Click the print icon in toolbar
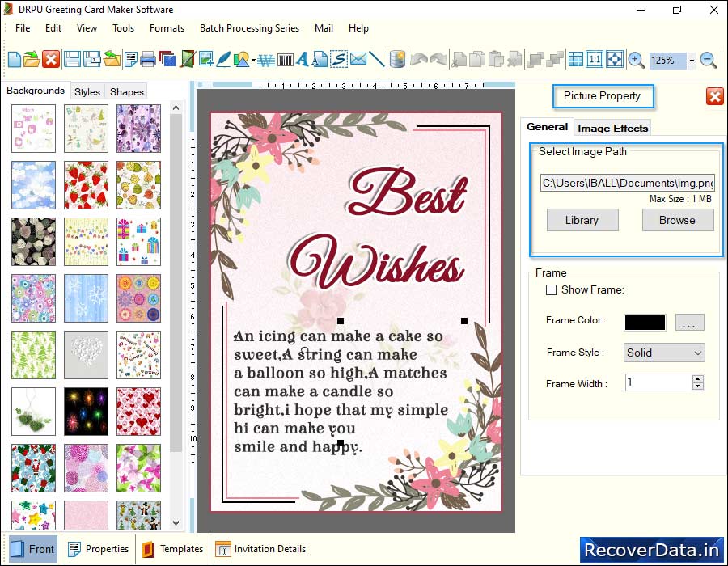This screenshot has width=728, height=566. [x=148, y=59]
